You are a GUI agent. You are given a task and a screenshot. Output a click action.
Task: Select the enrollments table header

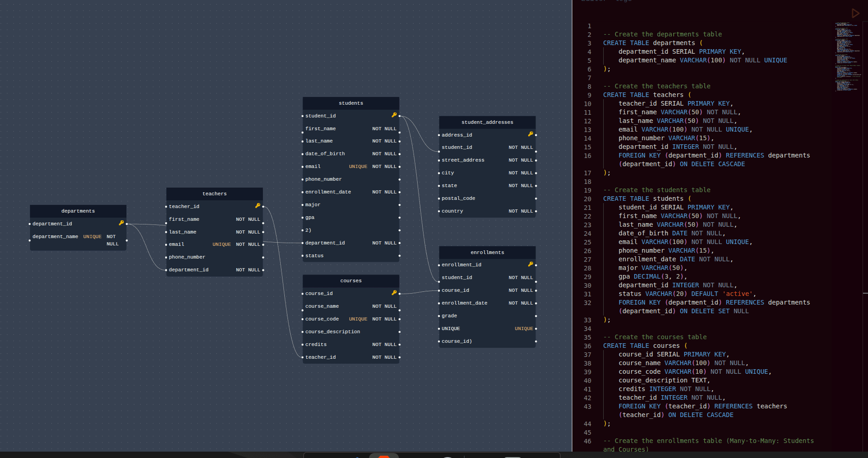[x=487, y=252]
